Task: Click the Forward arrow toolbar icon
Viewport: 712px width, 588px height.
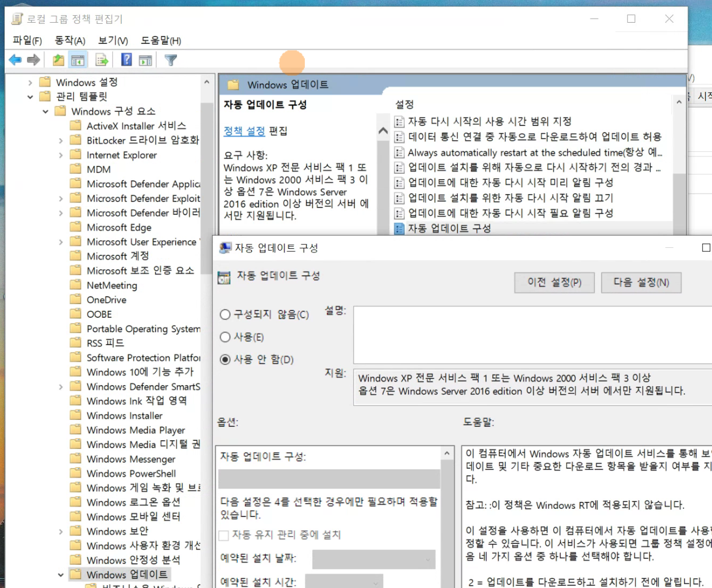Action: click(x=34, y=59)
